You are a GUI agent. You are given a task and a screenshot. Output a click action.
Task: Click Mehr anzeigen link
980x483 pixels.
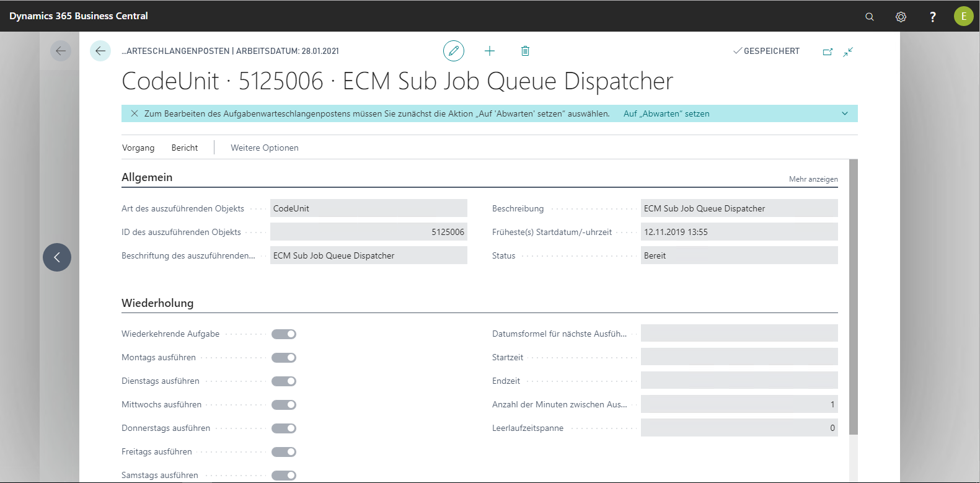coord(813,179)
